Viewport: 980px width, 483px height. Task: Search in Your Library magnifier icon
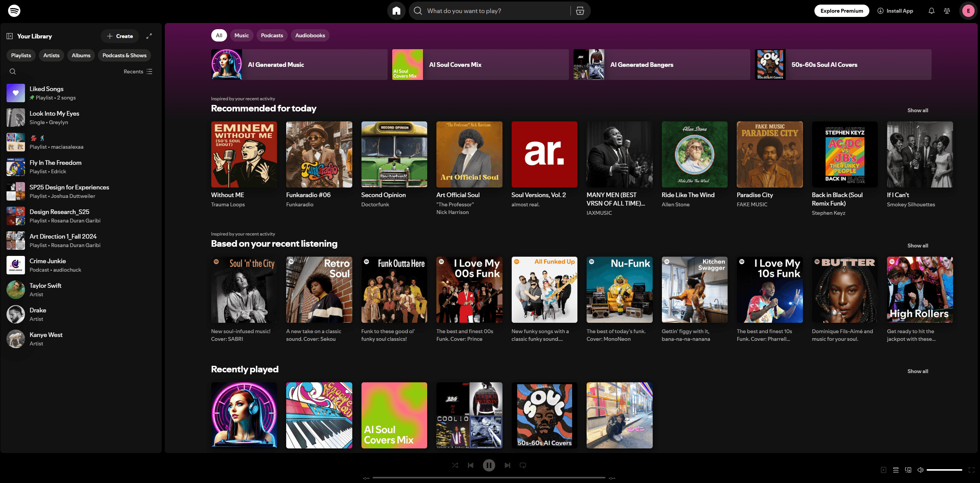pos(13,71)
